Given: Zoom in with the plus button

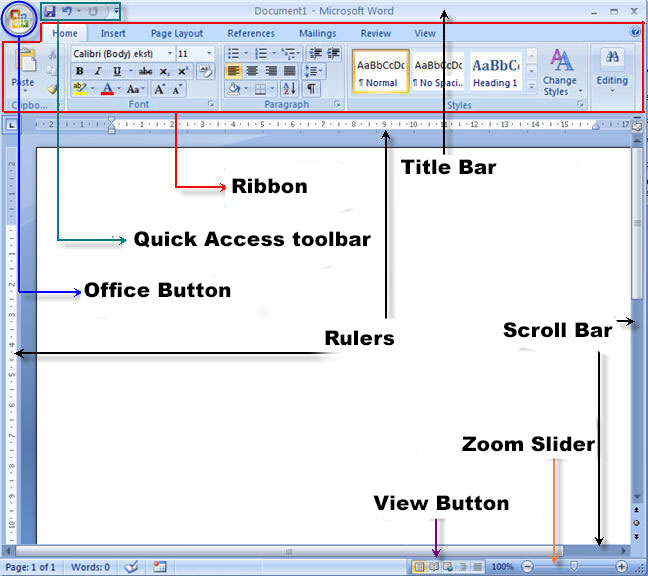Looking at the screenshot, I should tap(622, 566).
